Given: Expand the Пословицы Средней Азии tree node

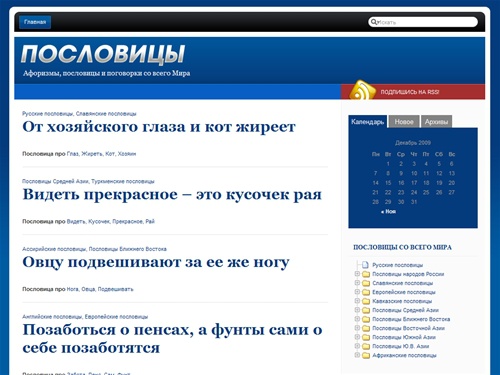Looking at the screenshot, I should tap(357, 310).
